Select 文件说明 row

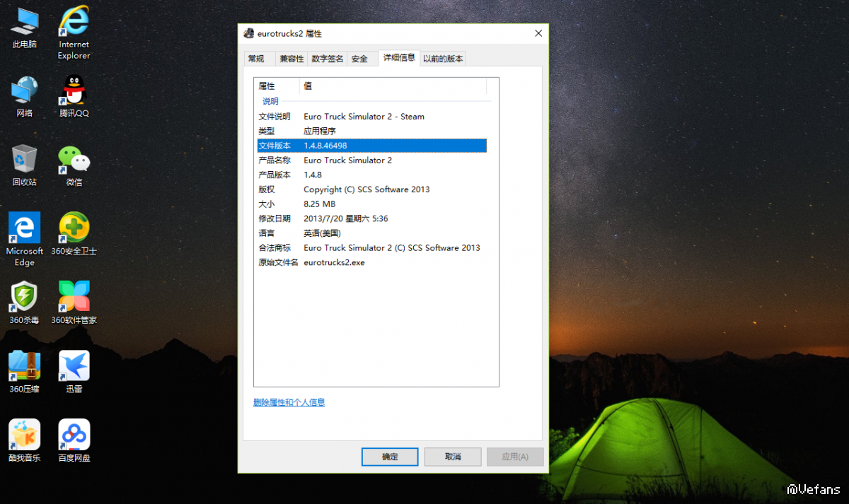click(x=371, y=116)
